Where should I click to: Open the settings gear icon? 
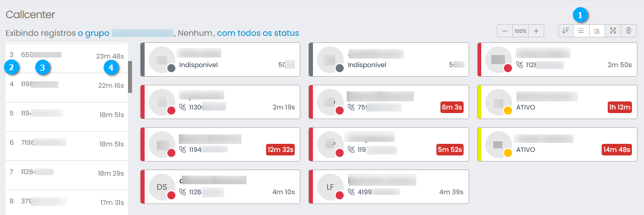tap(629, 31)
